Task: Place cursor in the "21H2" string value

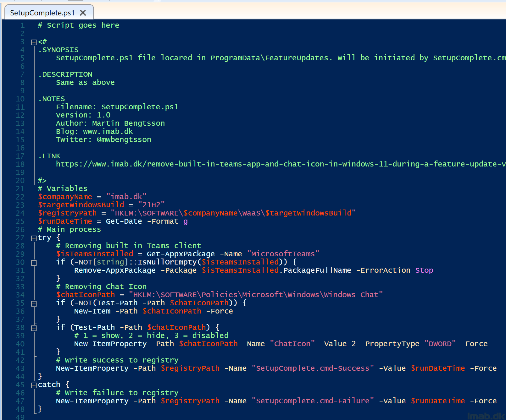Action: click(151, 205)
